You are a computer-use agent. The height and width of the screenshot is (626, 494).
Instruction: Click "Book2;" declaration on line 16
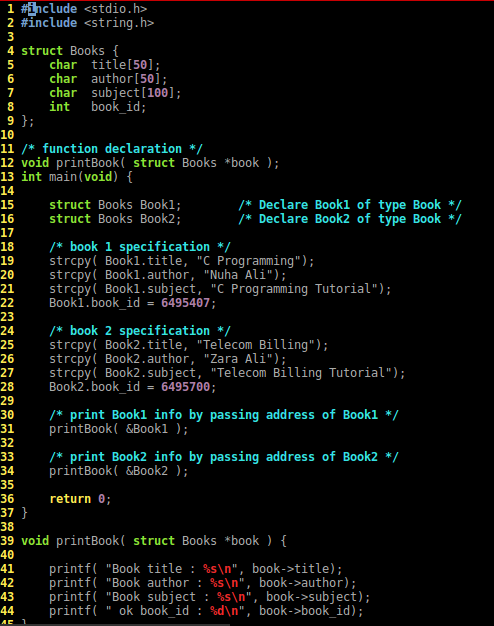tap(161, 218)
